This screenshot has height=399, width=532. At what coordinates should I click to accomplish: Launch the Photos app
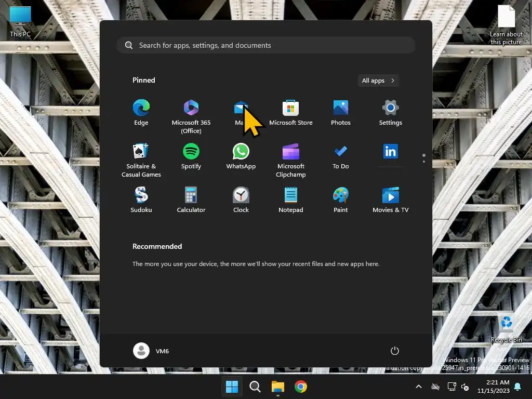click(341, 113)
